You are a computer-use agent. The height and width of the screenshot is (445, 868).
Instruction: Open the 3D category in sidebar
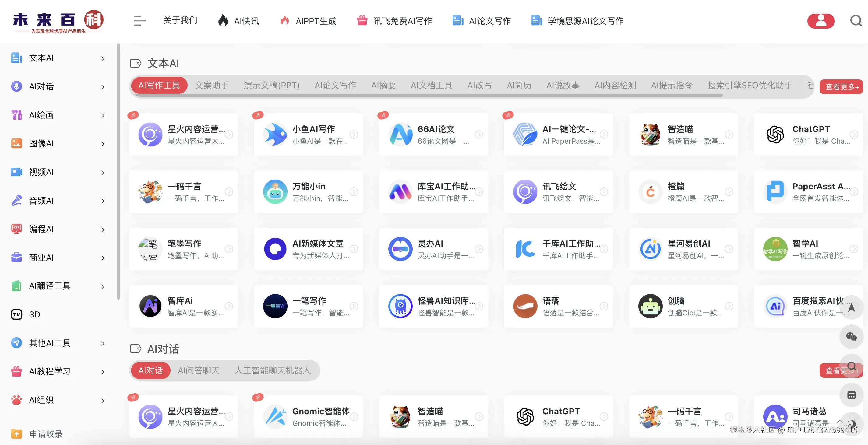(x=34, y=314)
